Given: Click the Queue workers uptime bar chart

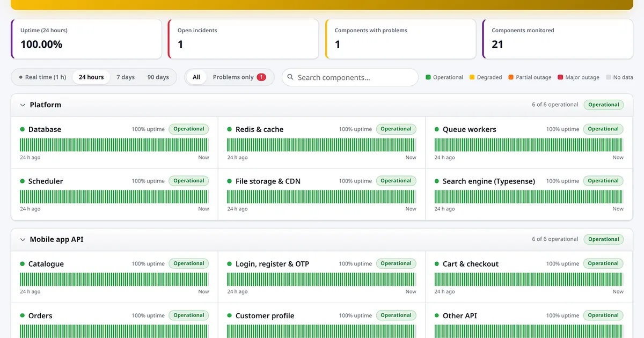Looking at the screenshot, I should [529, 145].
